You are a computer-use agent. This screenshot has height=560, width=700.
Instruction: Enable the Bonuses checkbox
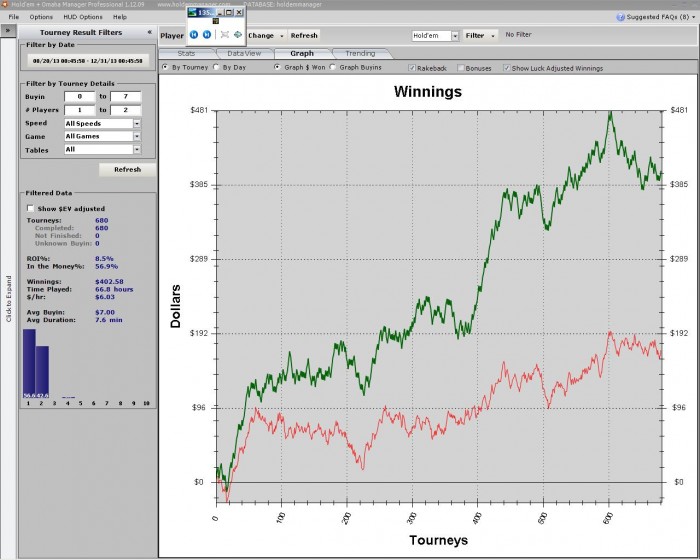click(461, 68)
